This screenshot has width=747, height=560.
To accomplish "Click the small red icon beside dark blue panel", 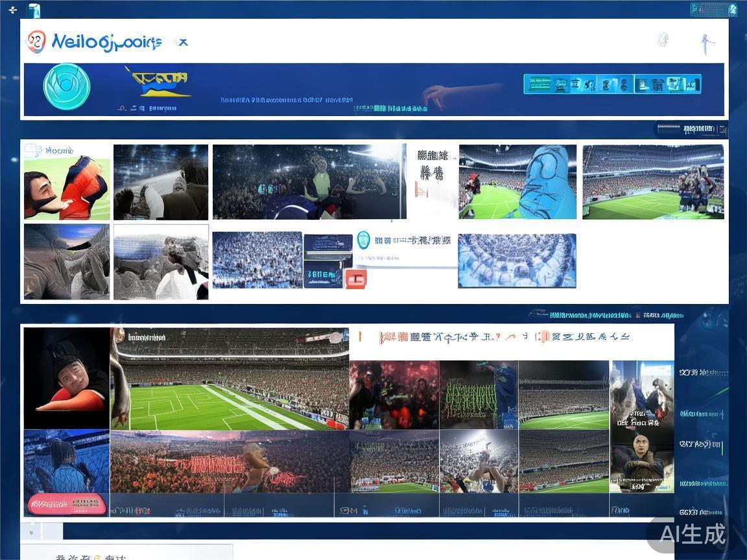I will click(356, 279).
